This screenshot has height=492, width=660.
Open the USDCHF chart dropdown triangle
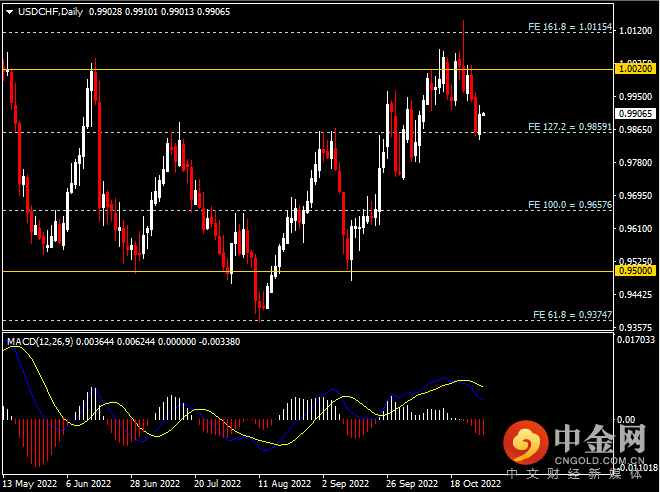[x=9, y=12]
